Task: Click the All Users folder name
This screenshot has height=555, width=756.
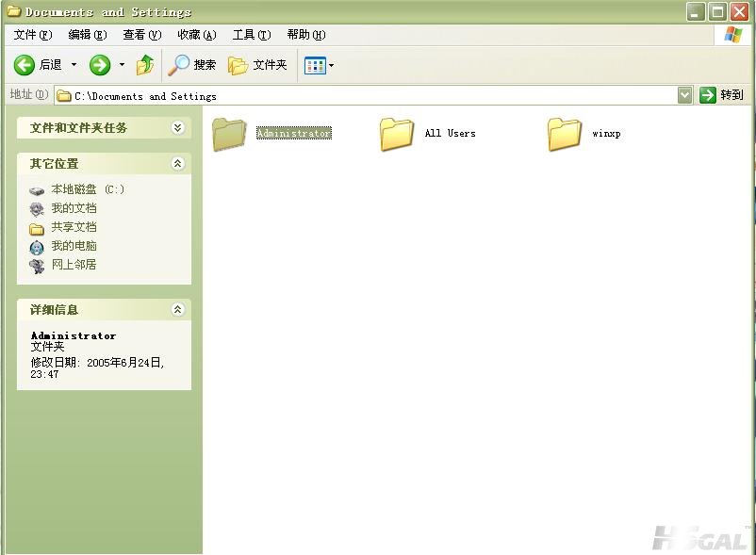Action: (x=450, y=133)
